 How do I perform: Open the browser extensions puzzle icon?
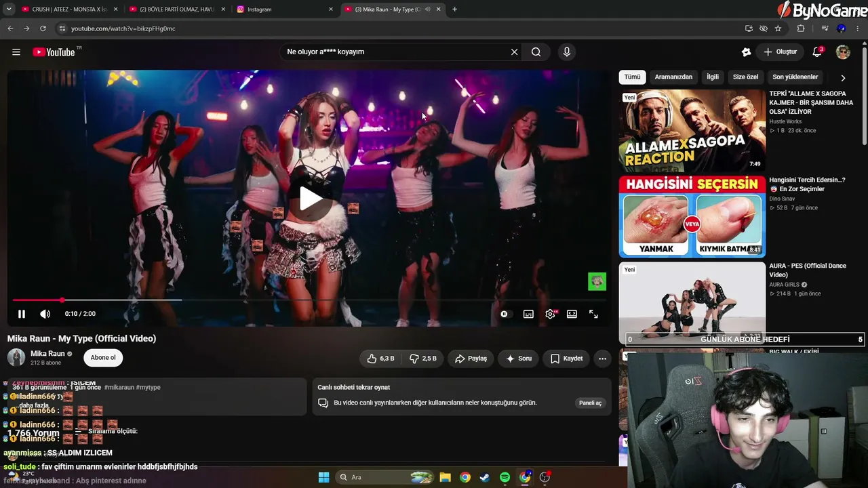[801, 28]
